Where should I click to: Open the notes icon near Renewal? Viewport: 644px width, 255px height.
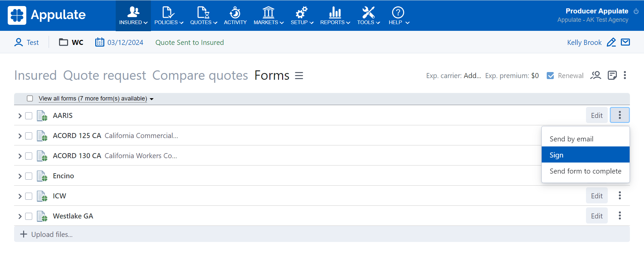[612, 75]
